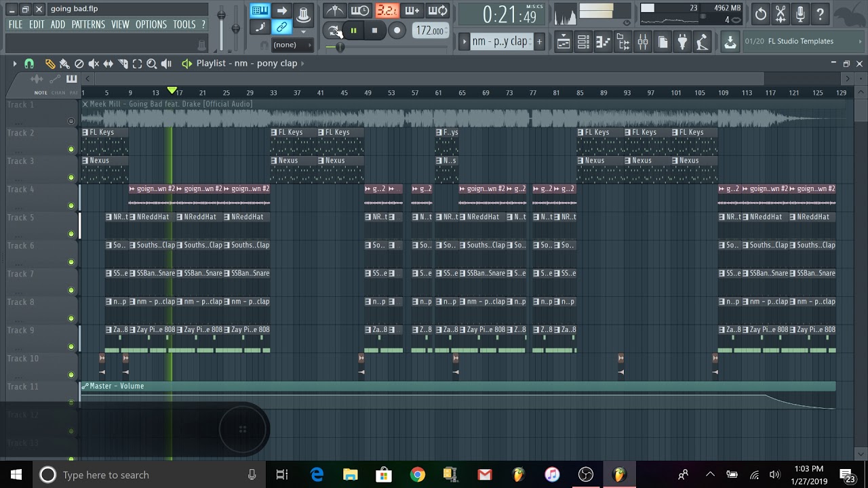Open the PATTERNS menu
Screen dimensions: 868x488
click(x=88, y=24)
